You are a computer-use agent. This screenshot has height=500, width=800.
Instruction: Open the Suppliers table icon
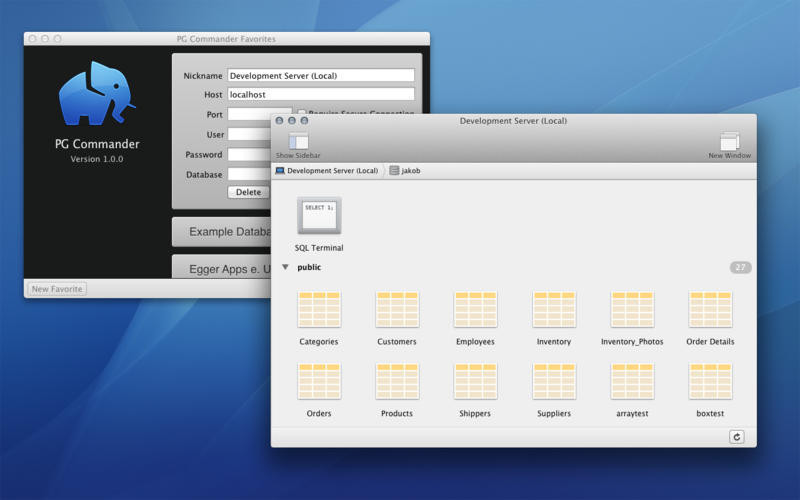554,381
